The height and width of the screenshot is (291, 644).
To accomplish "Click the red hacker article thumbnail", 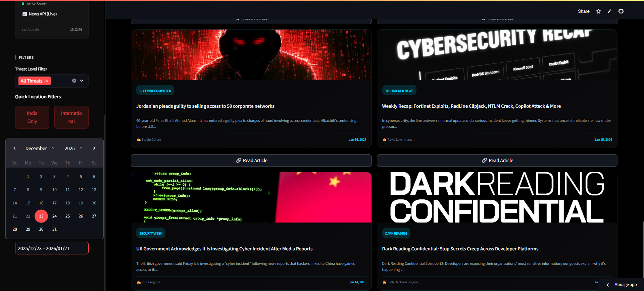I will tap(251, 55).
